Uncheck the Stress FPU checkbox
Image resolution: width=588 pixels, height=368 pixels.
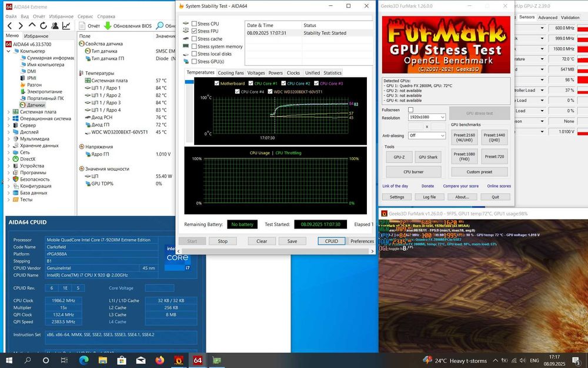point(194,31)
